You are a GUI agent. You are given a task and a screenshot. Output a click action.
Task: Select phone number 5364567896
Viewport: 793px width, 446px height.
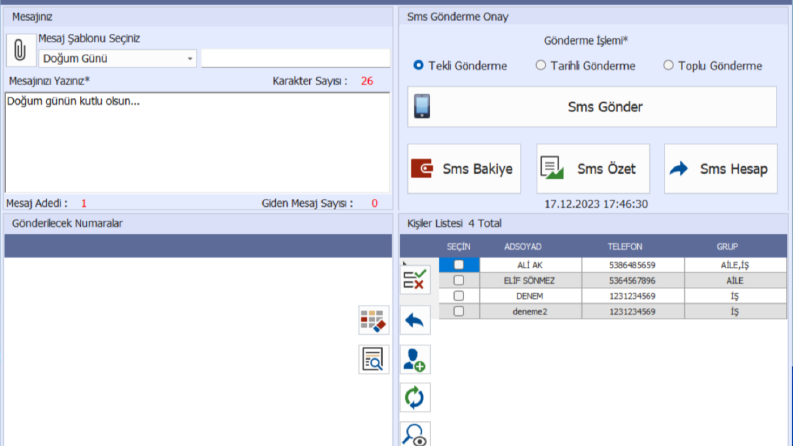632,281
